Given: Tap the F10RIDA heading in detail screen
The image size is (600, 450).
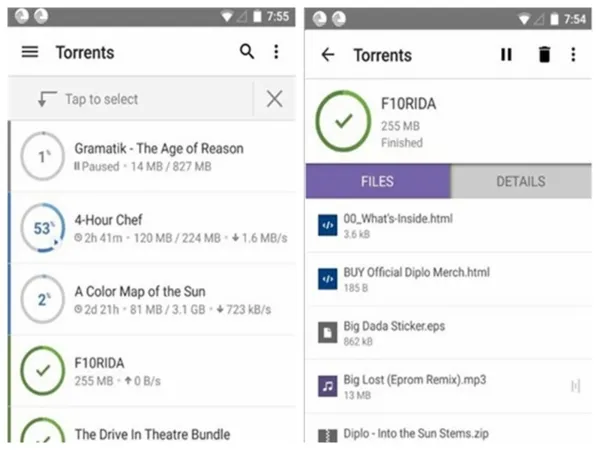Looking at the screenshot, I should click(x=408, y=104).
